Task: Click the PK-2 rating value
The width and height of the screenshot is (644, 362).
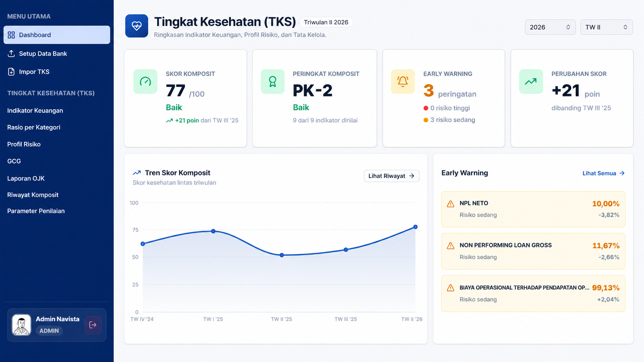Action: [312, 91]
